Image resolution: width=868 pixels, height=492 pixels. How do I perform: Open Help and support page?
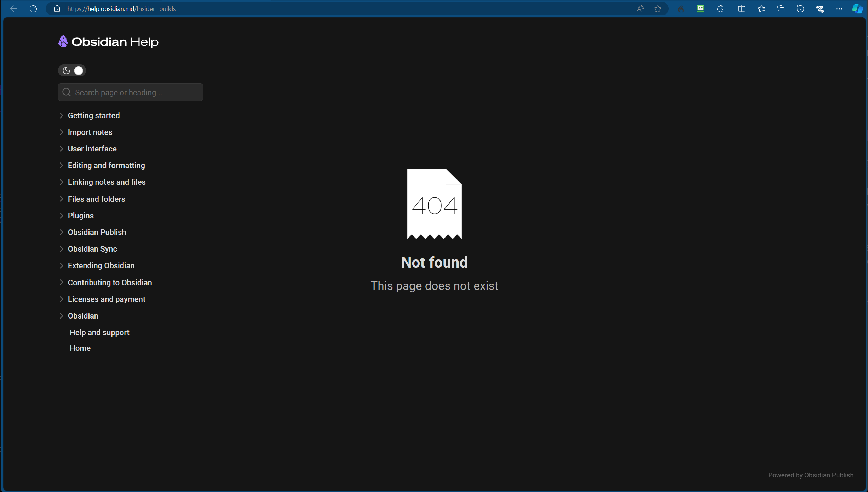coord(99,332)
